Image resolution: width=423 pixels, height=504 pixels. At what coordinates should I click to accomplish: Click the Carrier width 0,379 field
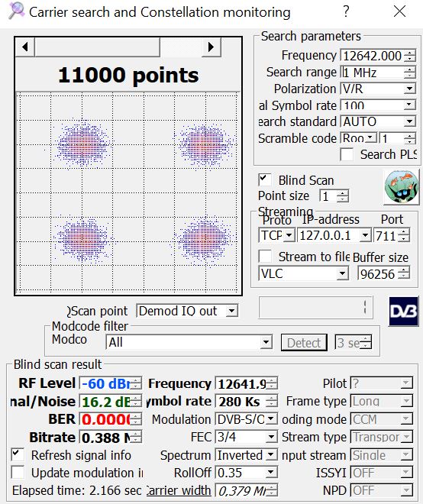tap(241, 490)
